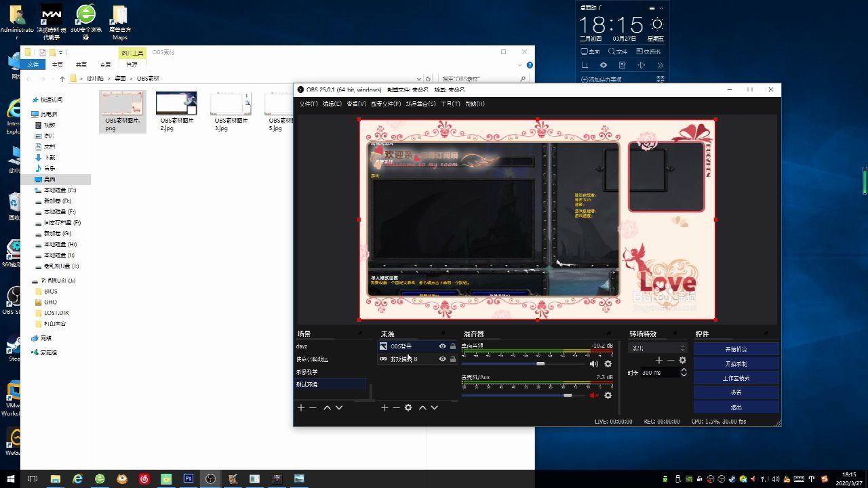The width and height of the screenshot is (868, 488).
Task: Open OBS File (F) menu
Action: 309,104
